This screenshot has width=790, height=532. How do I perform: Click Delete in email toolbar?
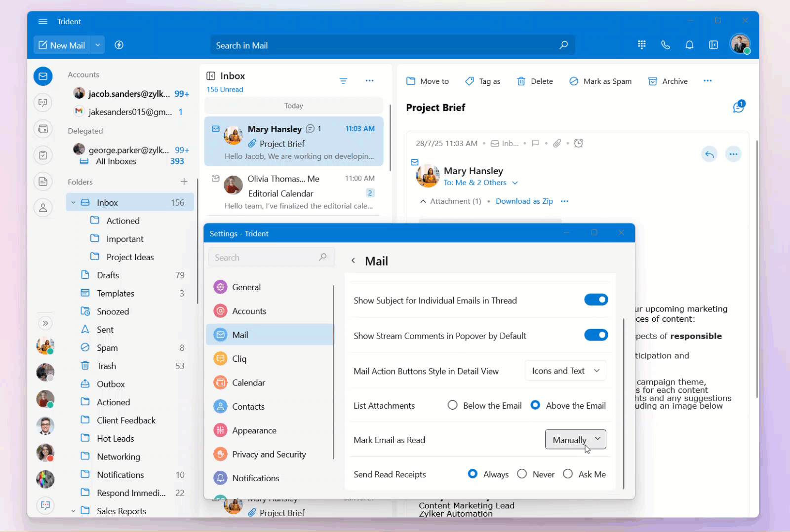pos(535,81)
